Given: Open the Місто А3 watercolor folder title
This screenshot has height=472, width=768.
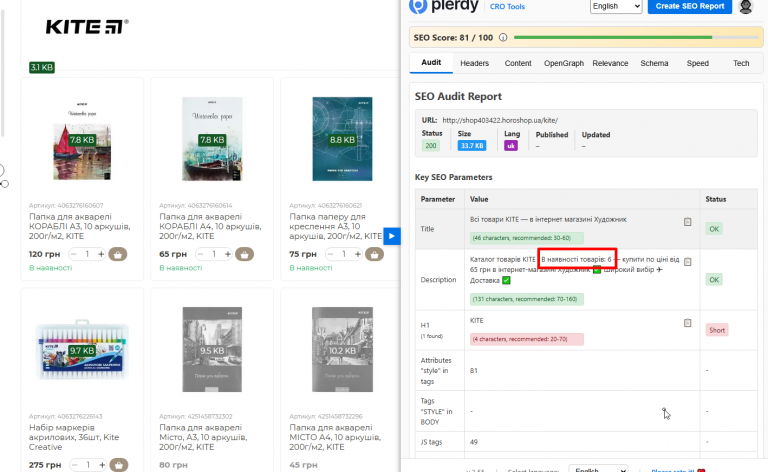Looking at the screenshot, I should pyautogui.click(x=203, y=437).
